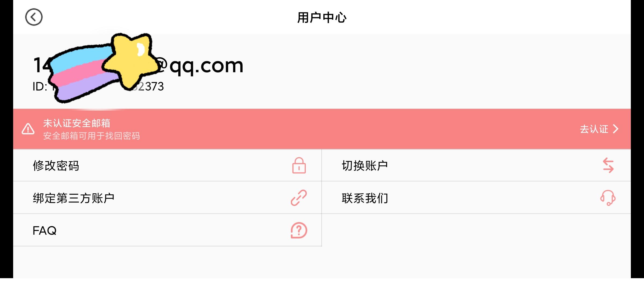Click the lock icon beside 修改密码

pos(299,165)
